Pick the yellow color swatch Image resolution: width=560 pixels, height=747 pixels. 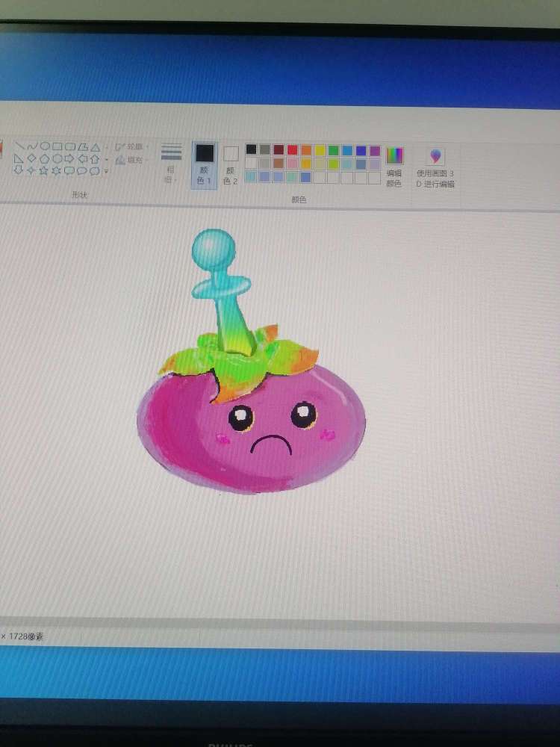[320, 151]
